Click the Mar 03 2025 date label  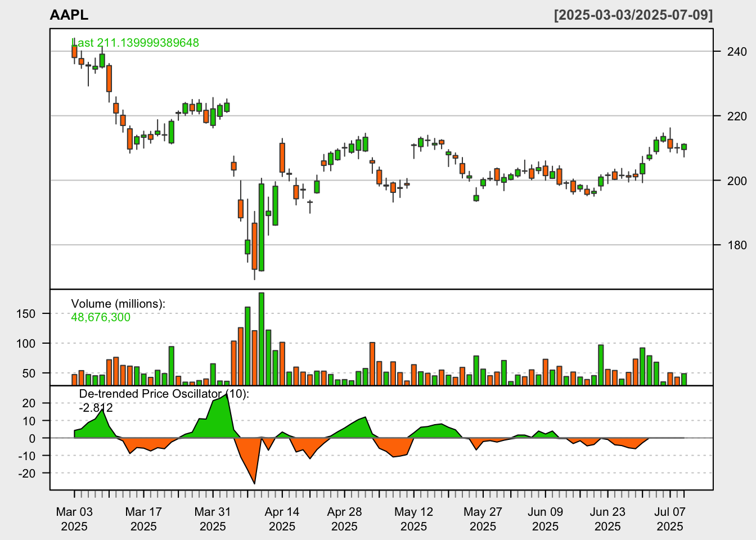point(74,519)
